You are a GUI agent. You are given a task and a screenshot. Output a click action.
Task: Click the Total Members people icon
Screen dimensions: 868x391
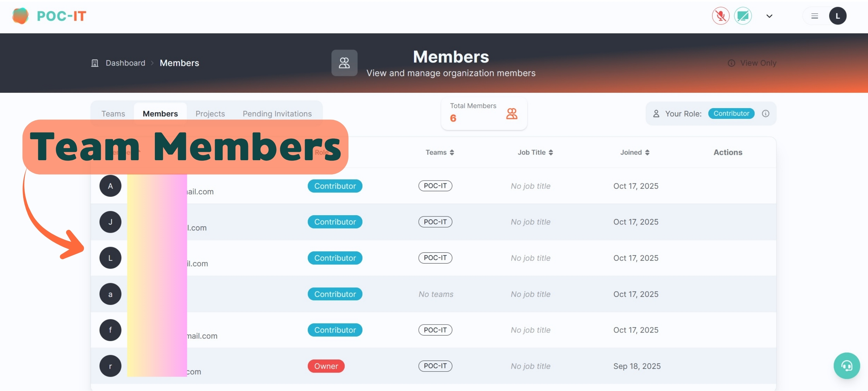[512, 114]
